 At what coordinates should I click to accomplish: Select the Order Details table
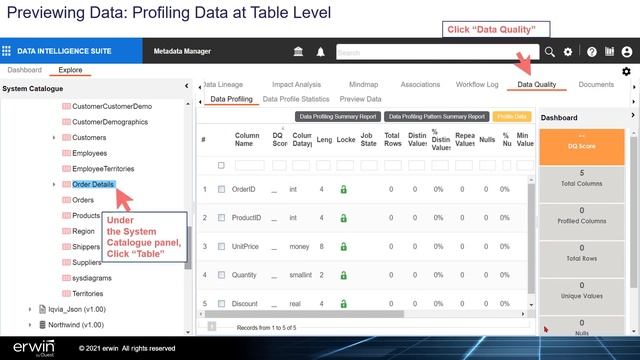[93, 184]
